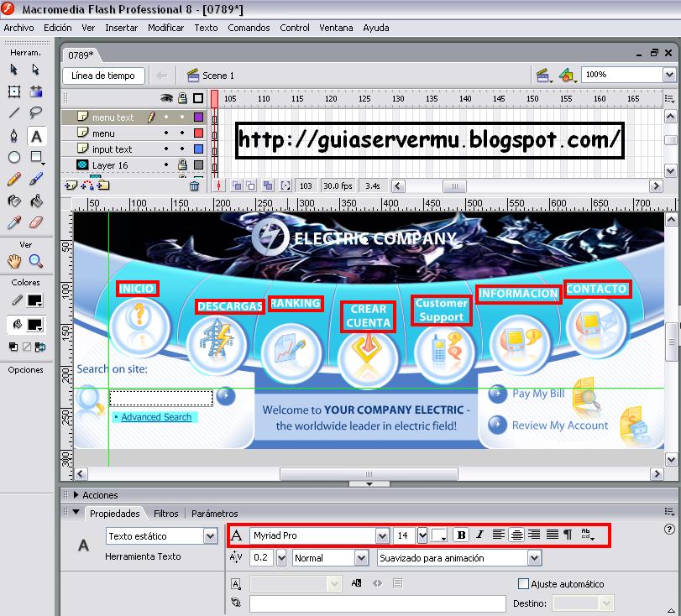Image resolution: width=681 pixels, height=616 pixels.
Task: Click the Línea de tiempo button
Action: click(x=103, y=76)
